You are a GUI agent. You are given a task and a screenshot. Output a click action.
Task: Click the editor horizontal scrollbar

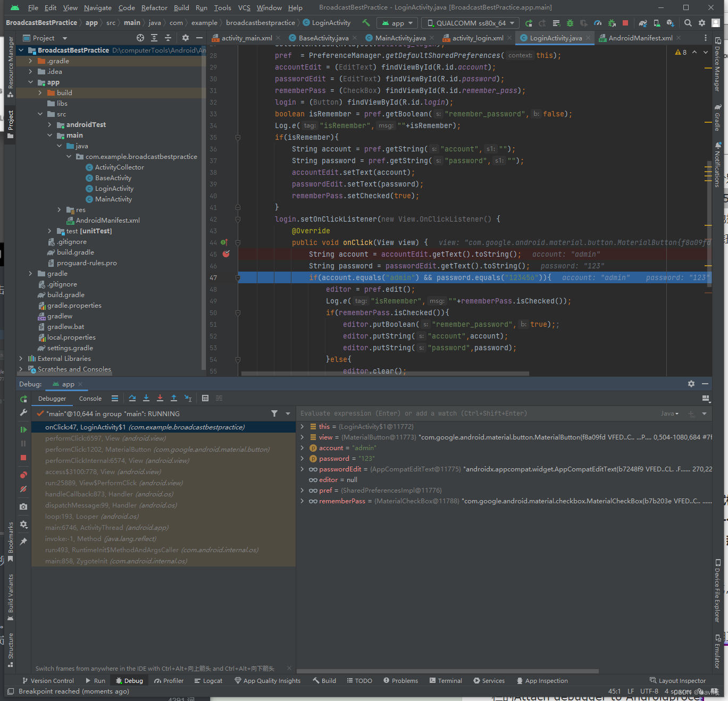click(x=385, y=374)
